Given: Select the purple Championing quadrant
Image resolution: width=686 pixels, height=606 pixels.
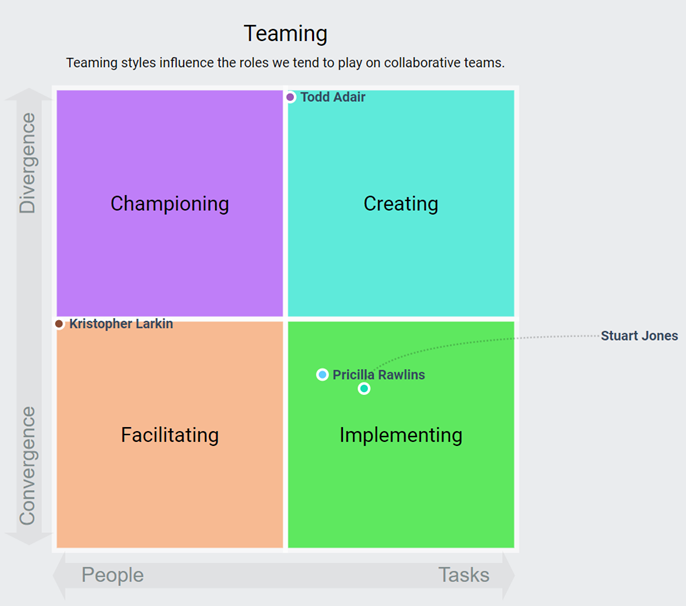Looking at the screenshot, I should click(x=170, y=203).
